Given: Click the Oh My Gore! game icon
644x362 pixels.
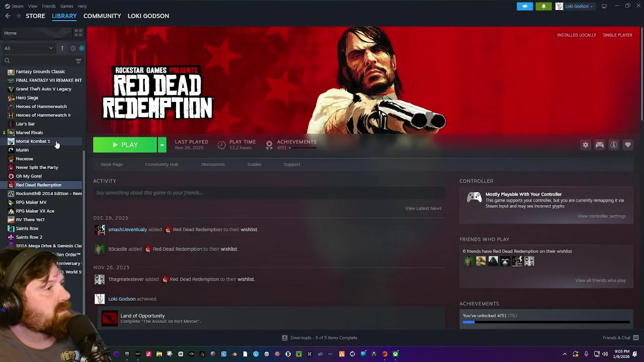Looking at the screenshot, I should (11, 176).
